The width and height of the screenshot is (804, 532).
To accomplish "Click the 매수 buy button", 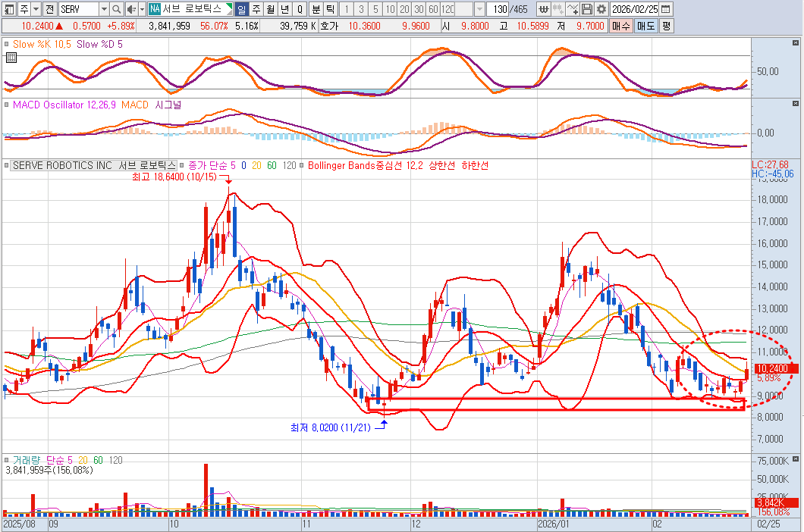I will pyautogui.click(x=620, y=25).
